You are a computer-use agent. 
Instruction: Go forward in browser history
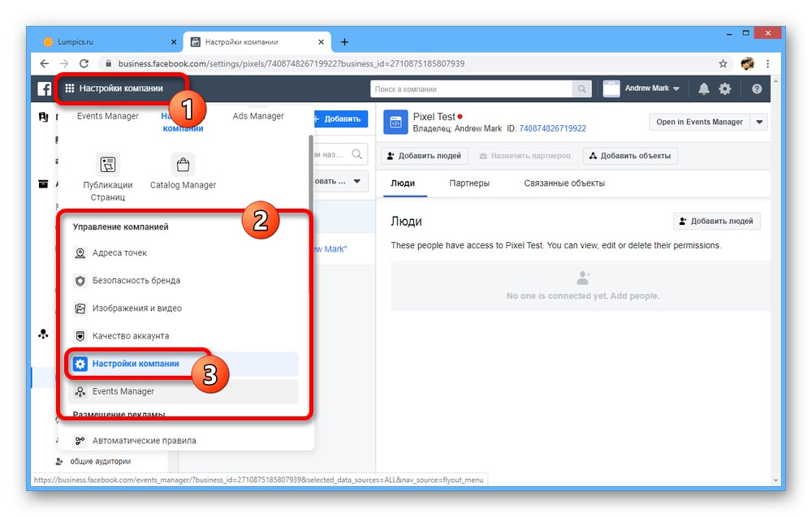click(64, 63)
